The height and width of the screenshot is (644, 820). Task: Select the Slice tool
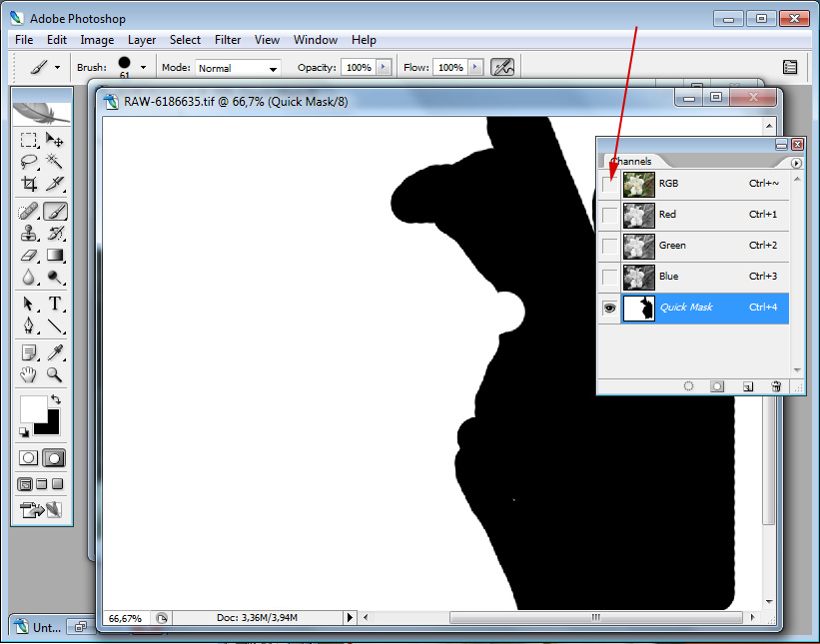(x=54, y=184)
